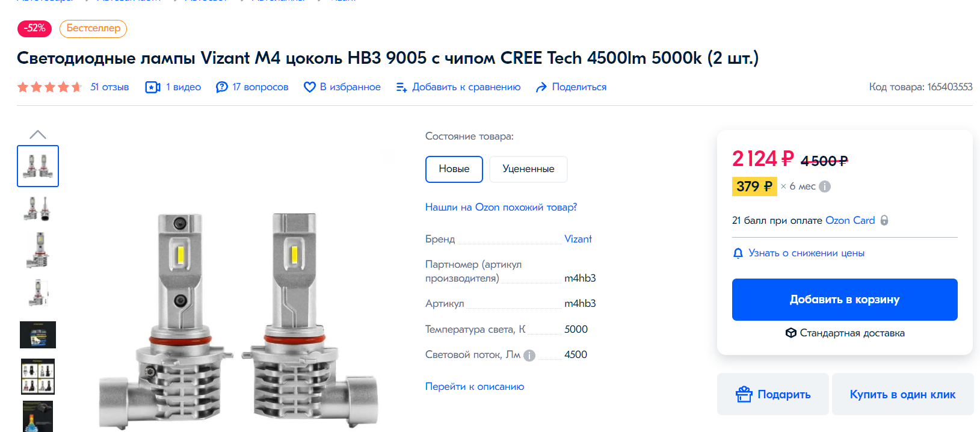Open the 51 отзыв reviews link
Screen dimensions: 980x432
click(109, 87)
